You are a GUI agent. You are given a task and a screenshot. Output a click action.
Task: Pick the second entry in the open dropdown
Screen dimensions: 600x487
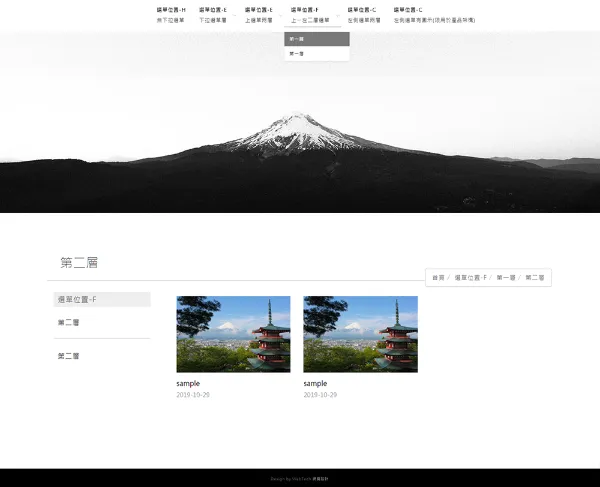[316, 53]
